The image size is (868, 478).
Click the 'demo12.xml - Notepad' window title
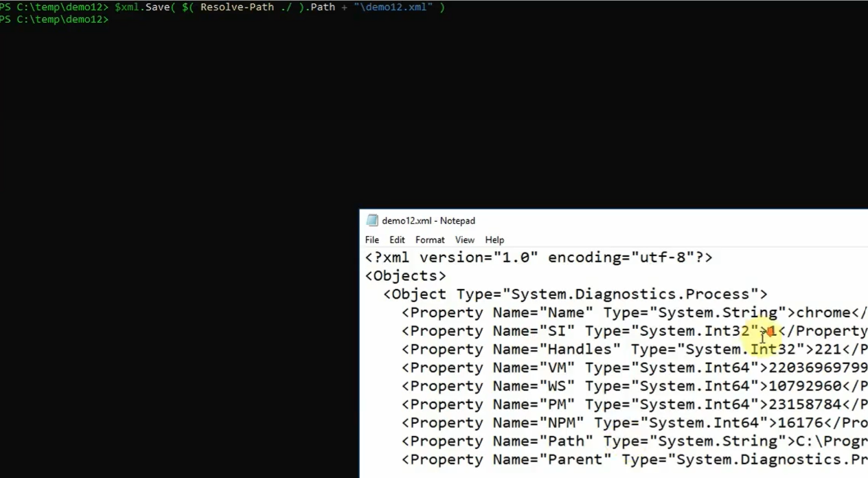point(429,220)
